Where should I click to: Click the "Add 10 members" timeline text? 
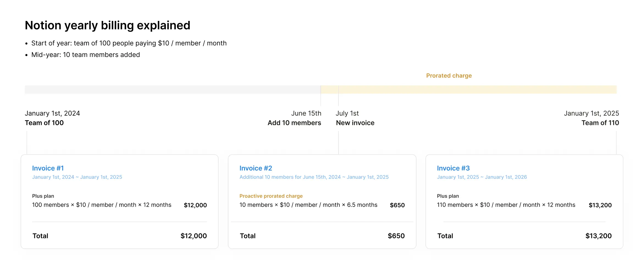click(294, 123)
